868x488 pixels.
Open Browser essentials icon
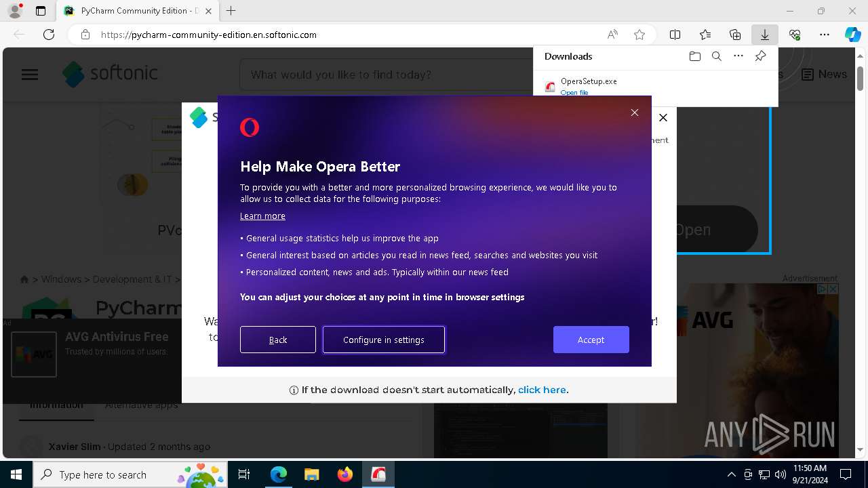click(795, 35)
